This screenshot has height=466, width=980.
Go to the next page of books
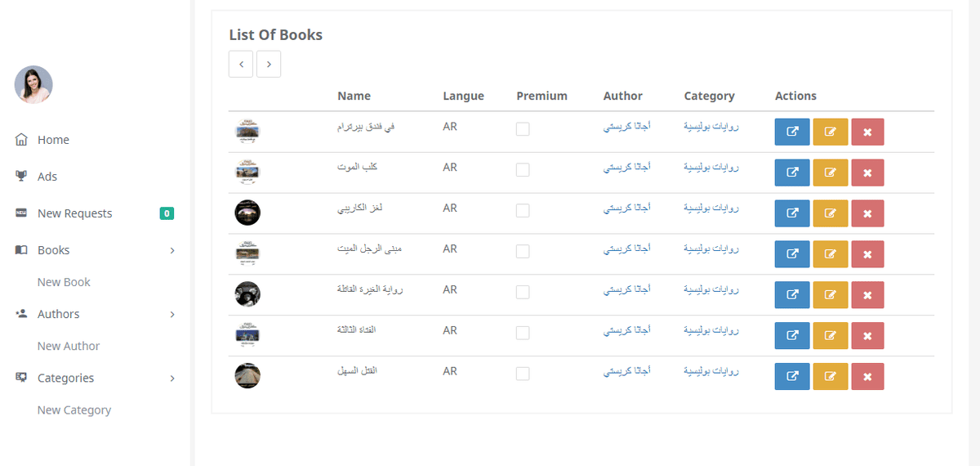(269, 64)
